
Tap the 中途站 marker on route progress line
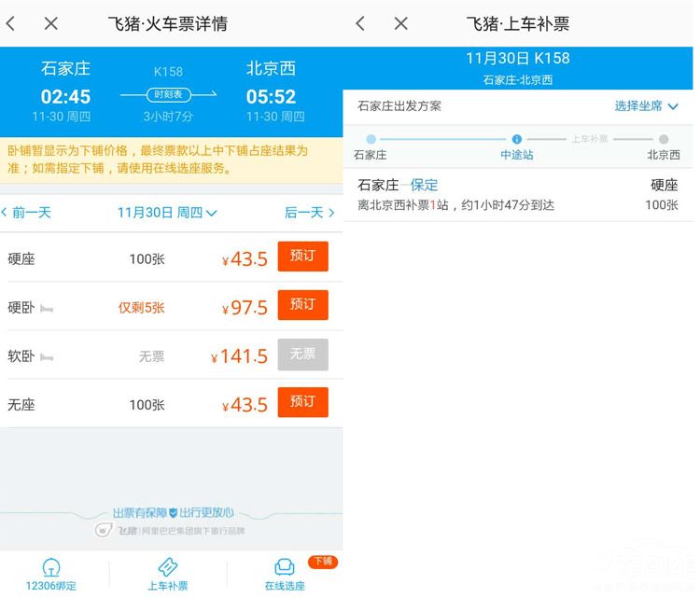tap(517, 140)
